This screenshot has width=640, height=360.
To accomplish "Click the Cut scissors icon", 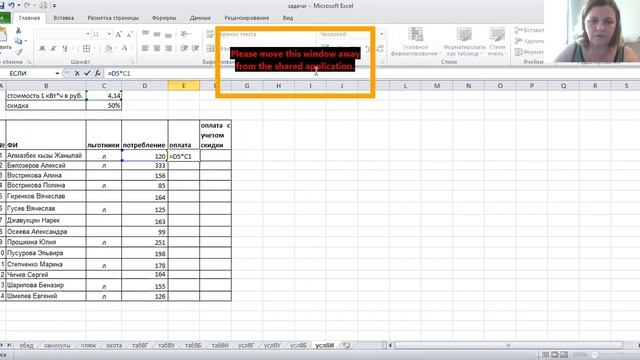I will tap(18, 30).
